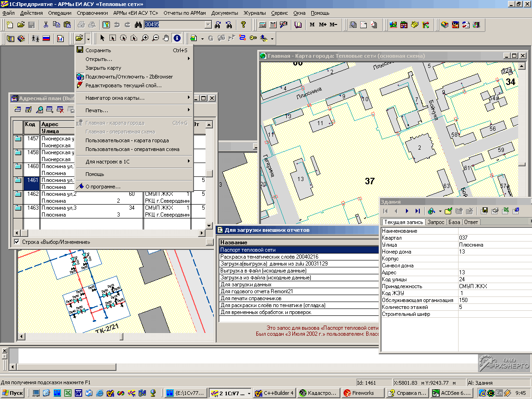532x399 pixels.
Task: Go to last record in Здания panel
Action: (417, 211)
